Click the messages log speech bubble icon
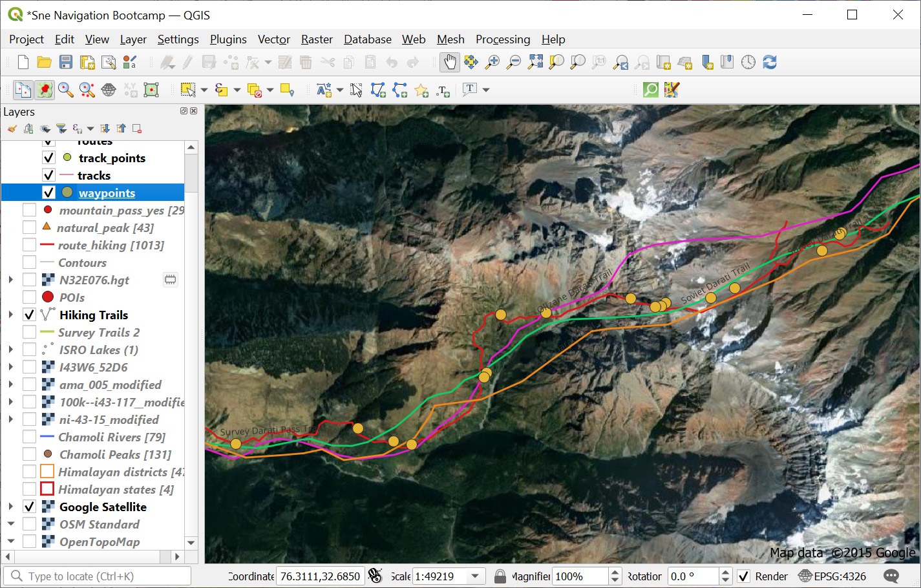This screenshot has width=921, height=588. (x=891, y=576)
